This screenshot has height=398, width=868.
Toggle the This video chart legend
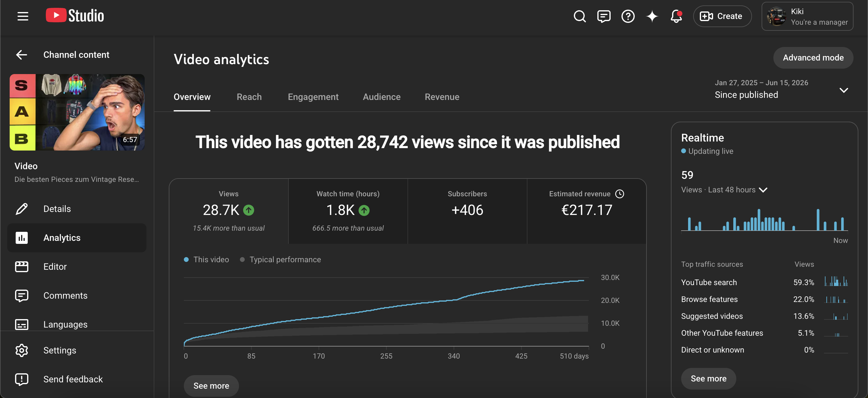[x=206, y=259]
